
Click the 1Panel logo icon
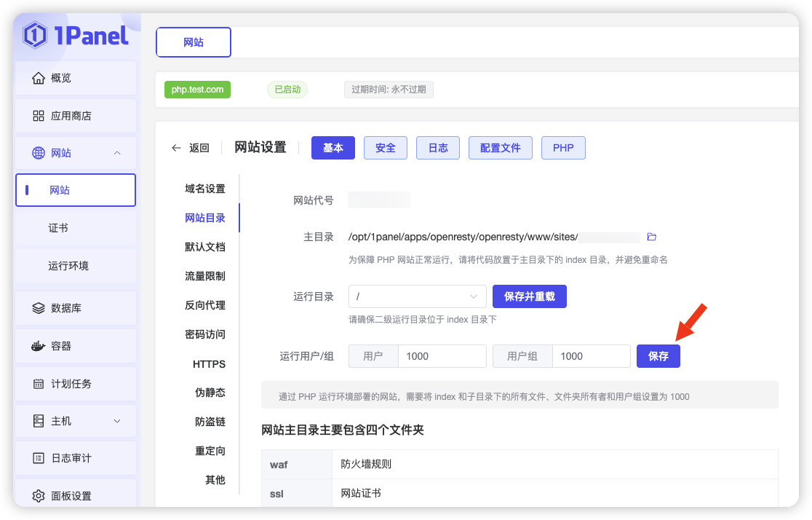(x=35, y=35)
